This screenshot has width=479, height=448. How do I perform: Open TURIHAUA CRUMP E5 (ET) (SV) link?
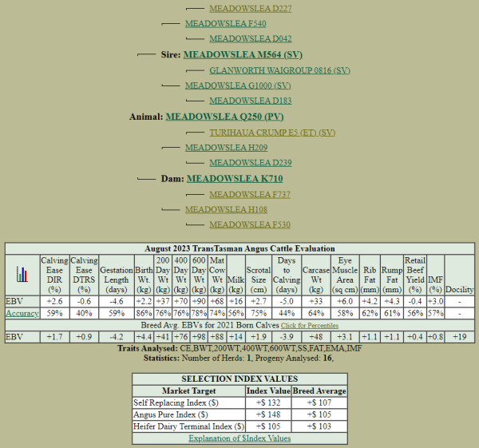point(272,133)
